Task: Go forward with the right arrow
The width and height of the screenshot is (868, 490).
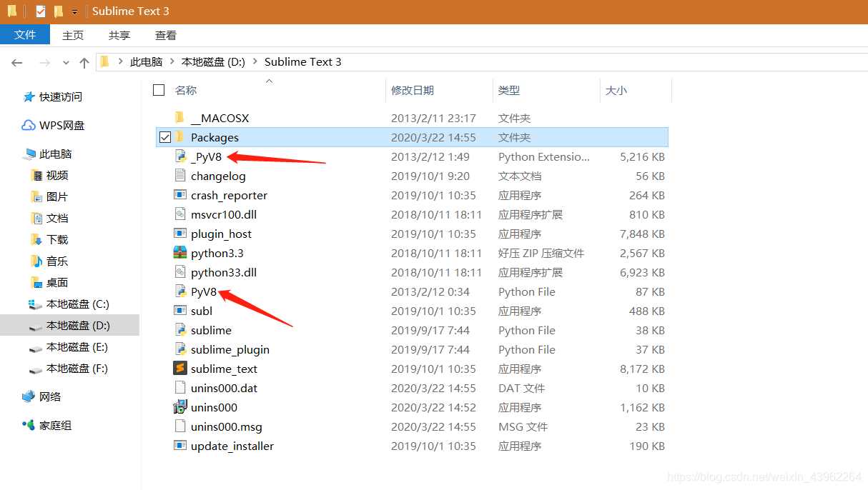Action: [44, 63]
